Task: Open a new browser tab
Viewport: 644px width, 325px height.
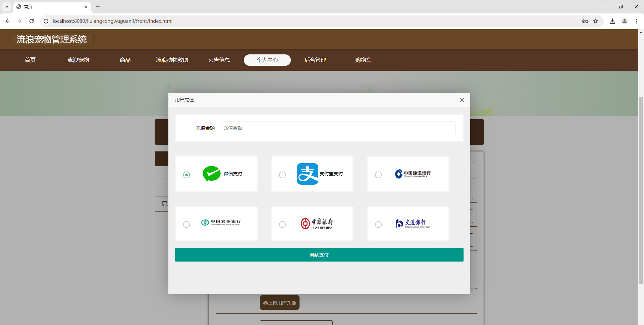Action: click(98, 7)
